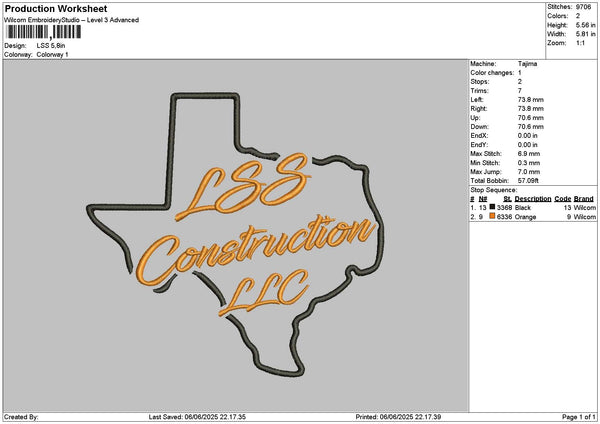Viewport: 600px width, 424px height.
Task: Click the Orange description in stop sequence
Action: (x=525, y=217)
